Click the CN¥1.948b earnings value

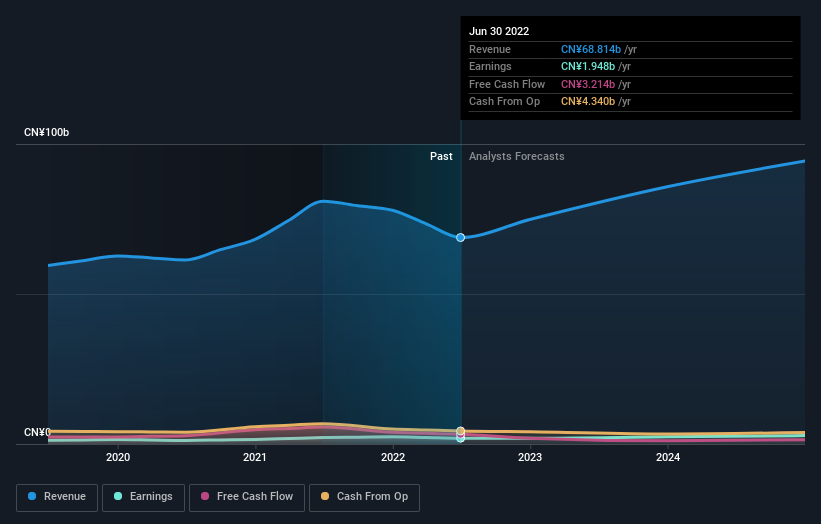[x=588, y=66]
